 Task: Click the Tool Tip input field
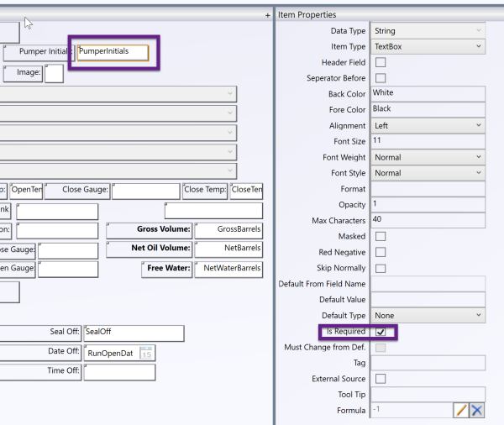coord(428,395)
